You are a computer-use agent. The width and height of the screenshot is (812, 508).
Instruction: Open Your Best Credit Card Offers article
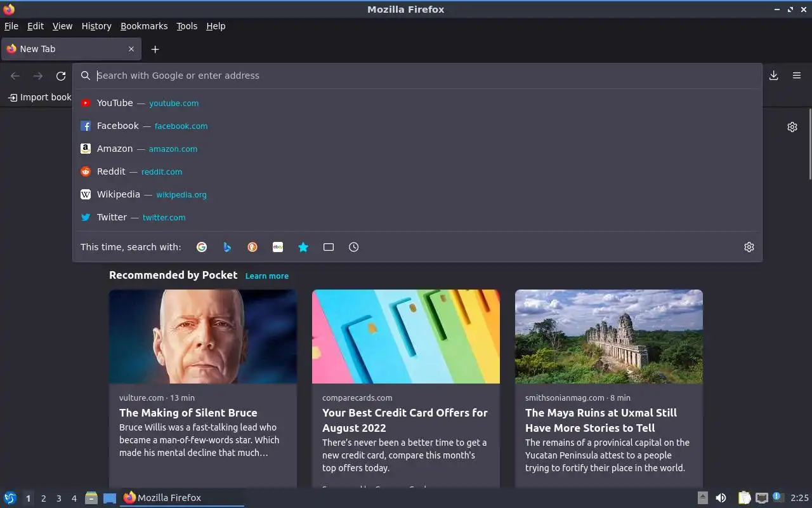coord(405,420)
